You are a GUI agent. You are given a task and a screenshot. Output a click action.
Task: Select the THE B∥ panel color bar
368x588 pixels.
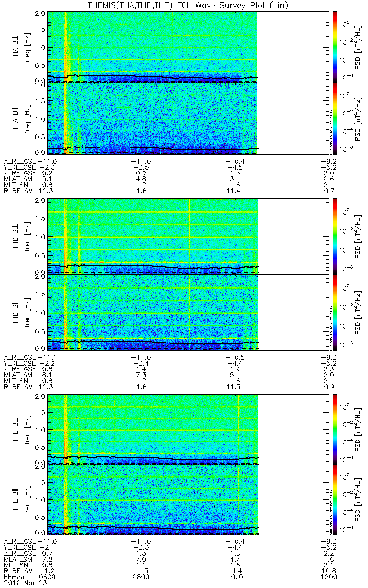coord(336,499)
